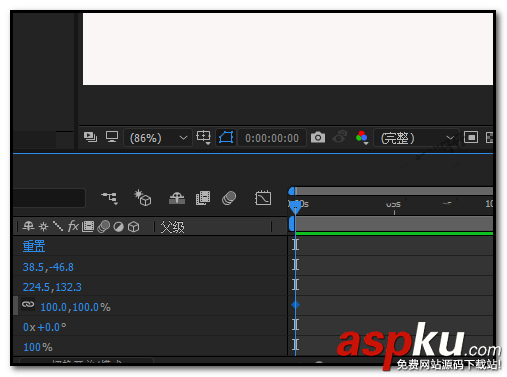Click position value 224.5,132.3
This screenshot has height=377, width=507.
point(52,287)
